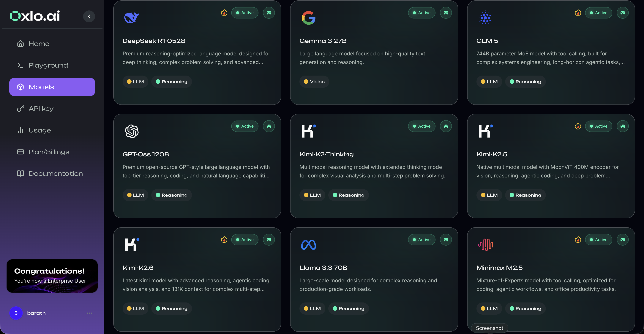This screenshot has height=334, width=644.
Task: Open Plan/Billings
Action: click(x=52, y=152)
